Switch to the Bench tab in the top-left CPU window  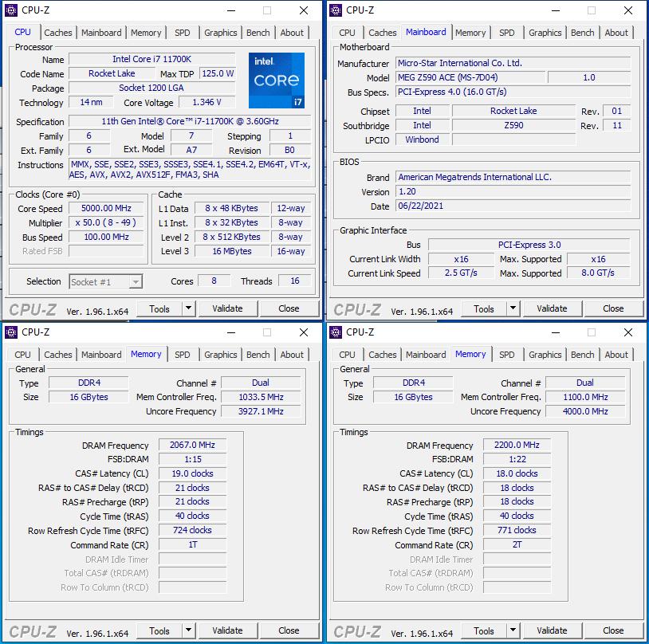click(258, 33)
